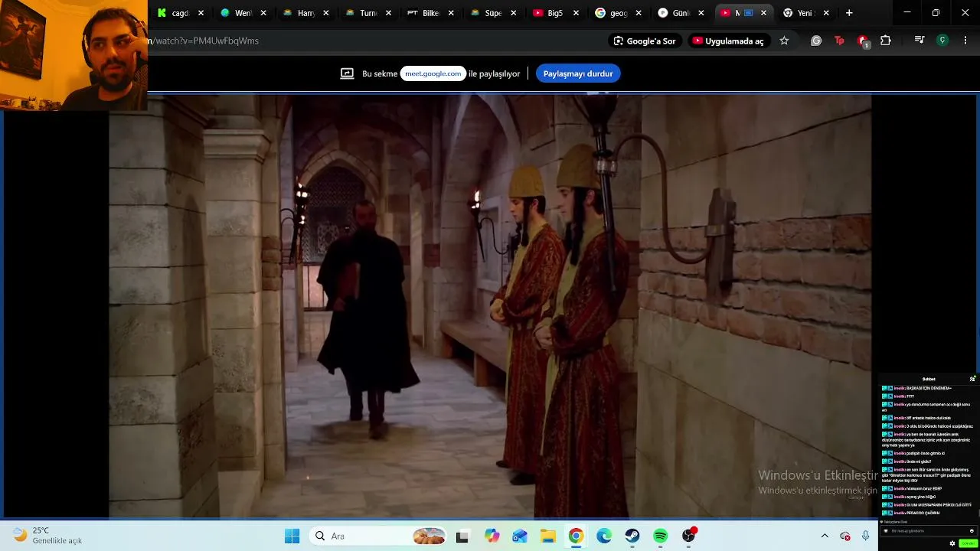The width and height of the screenshot is (980, 551).
Task: Click "Uygulamada aç" to open in app
Action: tap(727, 41)
